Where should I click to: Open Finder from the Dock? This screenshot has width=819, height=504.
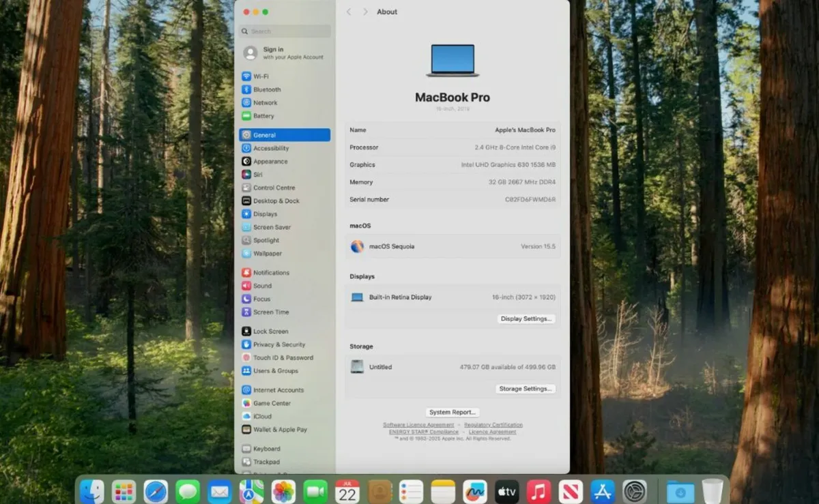[x=91, y=491]
